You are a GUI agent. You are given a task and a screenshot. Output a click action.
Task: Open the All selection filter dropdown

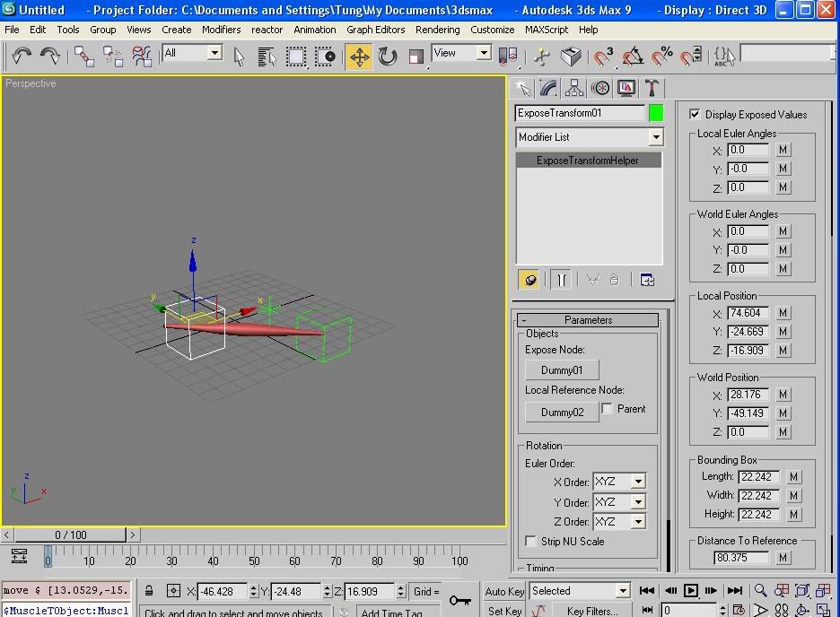click(214, 52)
